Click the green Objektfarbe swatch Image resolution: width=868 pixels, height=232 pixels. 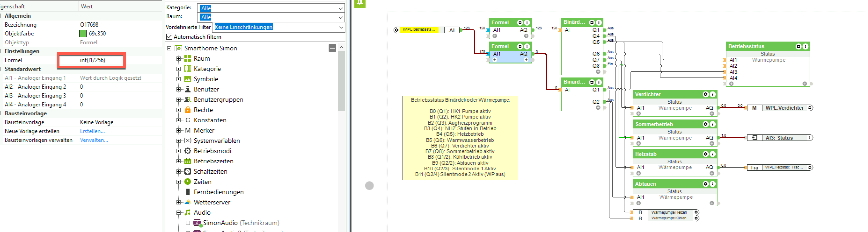pyautogui.click(x=82, y=34)
